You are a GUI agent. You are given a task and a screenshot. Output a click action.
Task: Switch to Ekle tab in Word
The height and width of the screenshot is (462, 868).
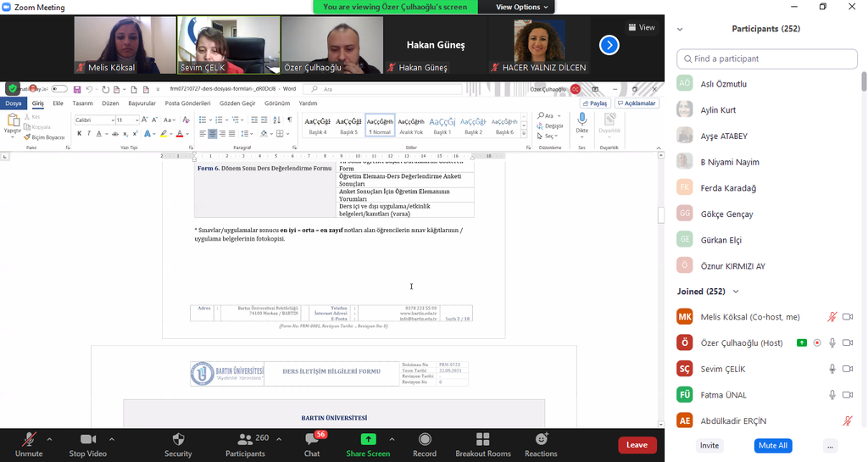pos(58,103)
